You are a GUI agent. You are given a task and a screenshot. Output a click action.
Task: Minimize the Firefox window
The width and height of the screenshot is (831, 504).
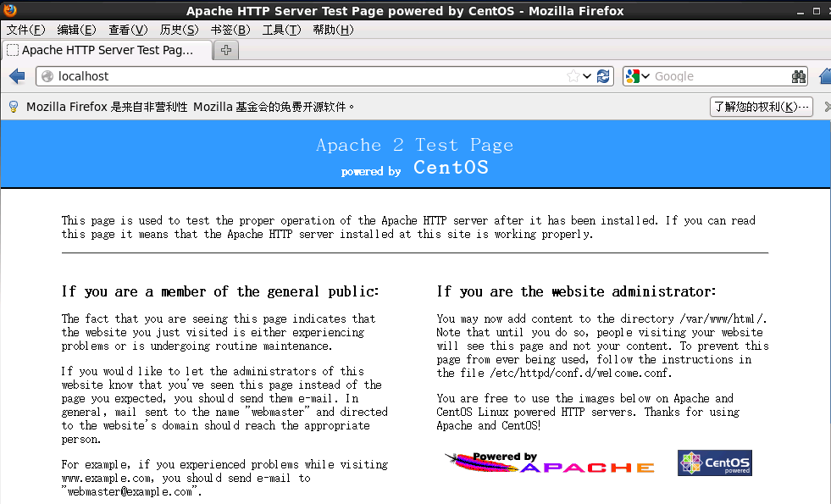(x=800, y=11)
